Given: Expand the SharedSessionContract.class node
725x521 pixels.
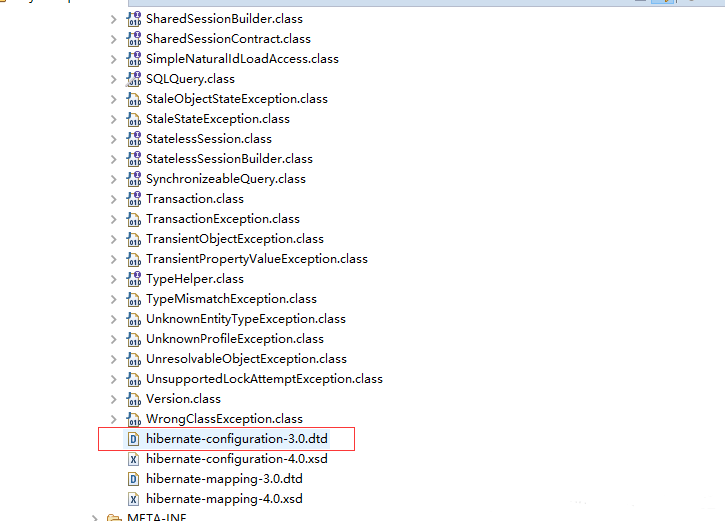Looking at the screenshot, I should pos(113,39).
